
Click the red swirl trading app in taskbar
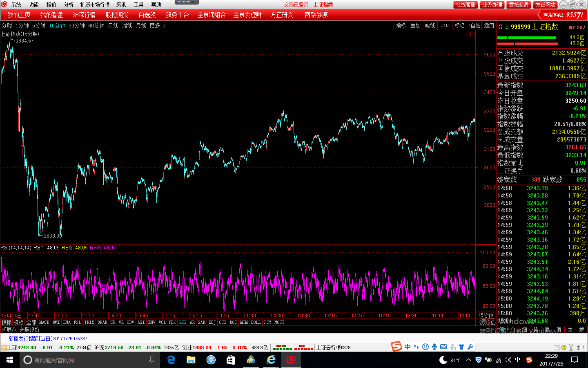click(x=291, y=360)
